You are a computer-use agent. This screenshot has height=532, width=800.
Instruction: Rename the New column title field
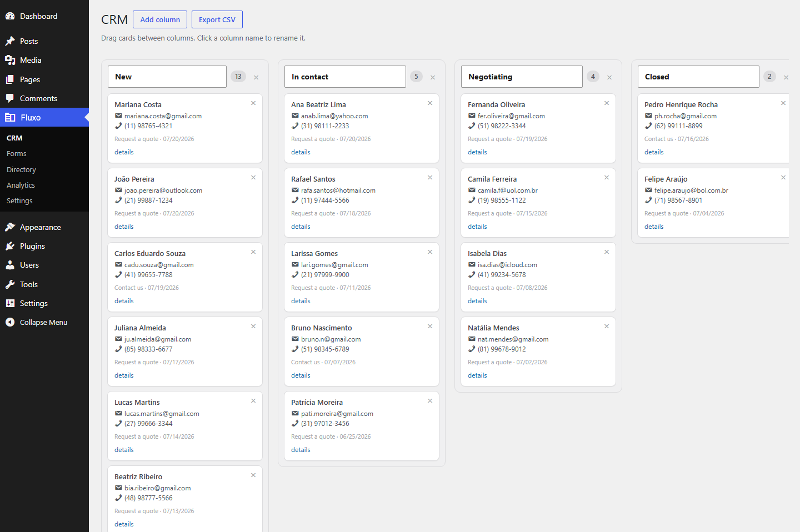point(167,77)
